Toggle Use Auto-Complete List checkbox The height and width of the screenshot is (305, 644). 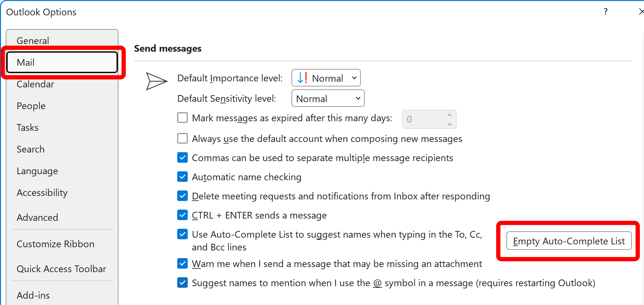pos(182,234)
